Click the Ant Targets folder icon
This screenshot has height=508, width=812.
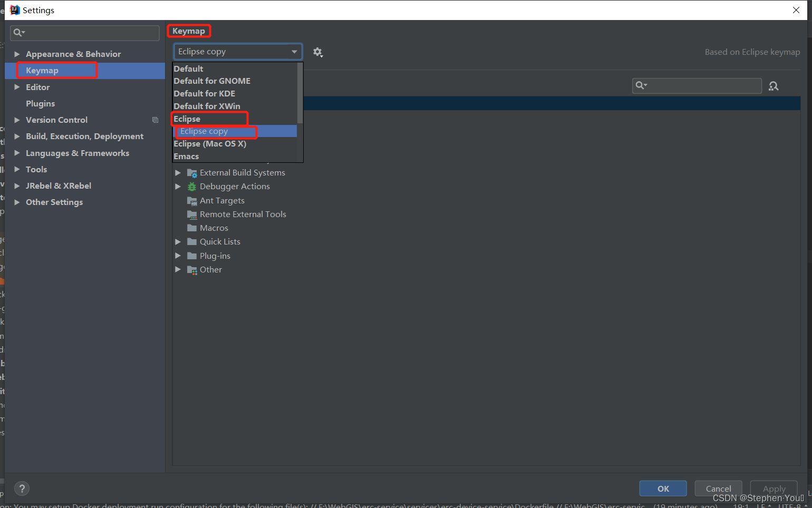pyautogui.click(x=192, y=201)
